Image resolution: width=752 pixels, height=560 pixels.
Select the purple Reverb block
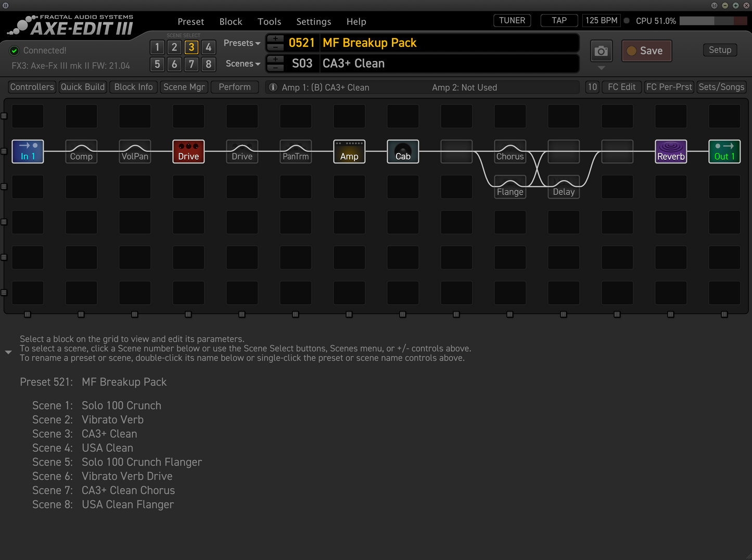[671, 151]
